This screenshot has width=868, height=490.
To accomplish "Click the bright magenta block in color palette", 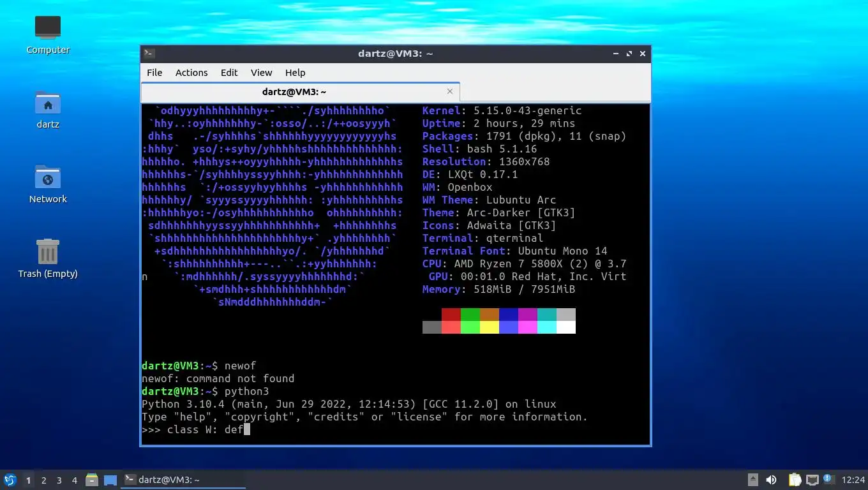I will point(528,327).
